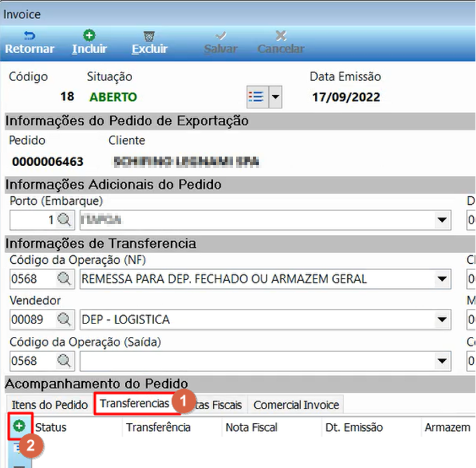Click the Porto (Embarque) code field
Screen dimensions: 476x468
(x=42, y=220)
